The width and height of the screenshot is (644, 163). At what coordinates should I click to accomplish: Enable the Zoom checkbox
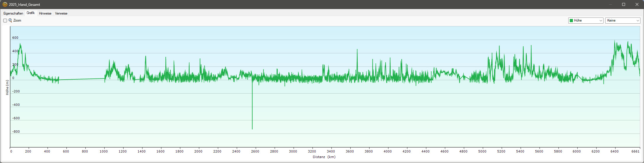tap(5, 21)
